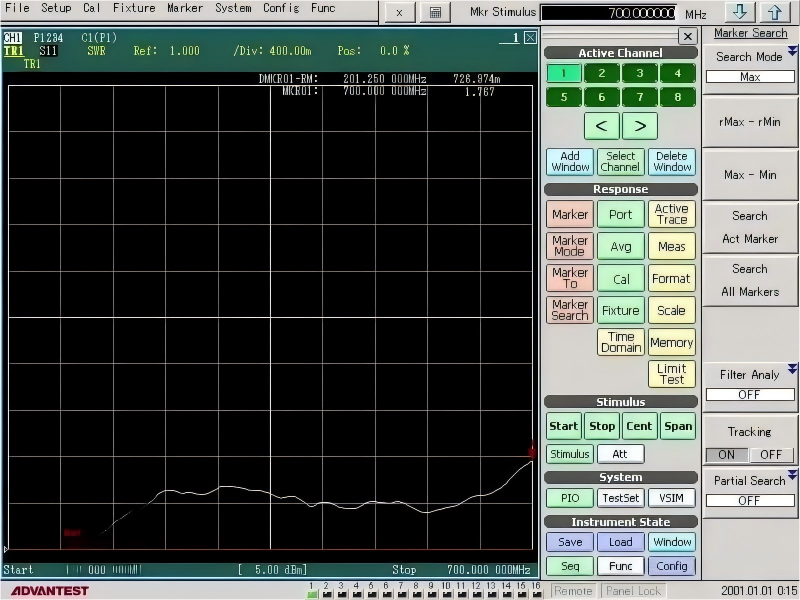Enable Tracking by clicking ON
800x600 pixels.
[729, 454]
